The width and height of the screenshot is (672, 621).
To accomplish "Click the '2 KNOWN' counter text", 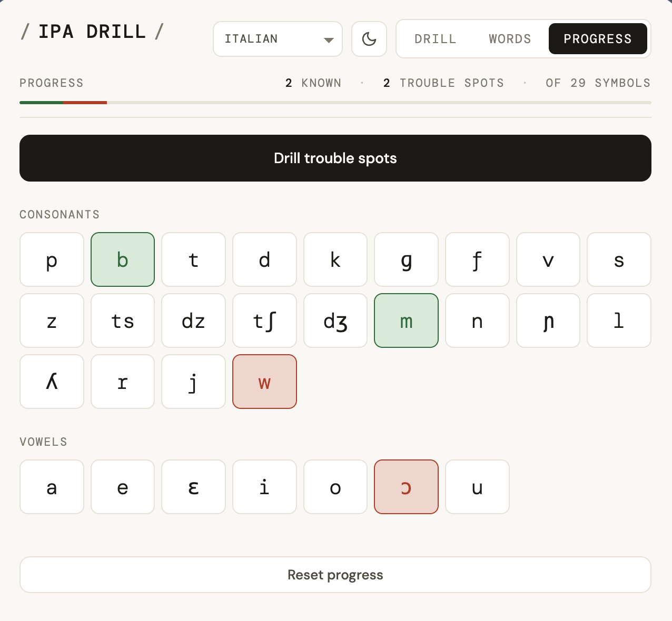I will pos(313,83).
